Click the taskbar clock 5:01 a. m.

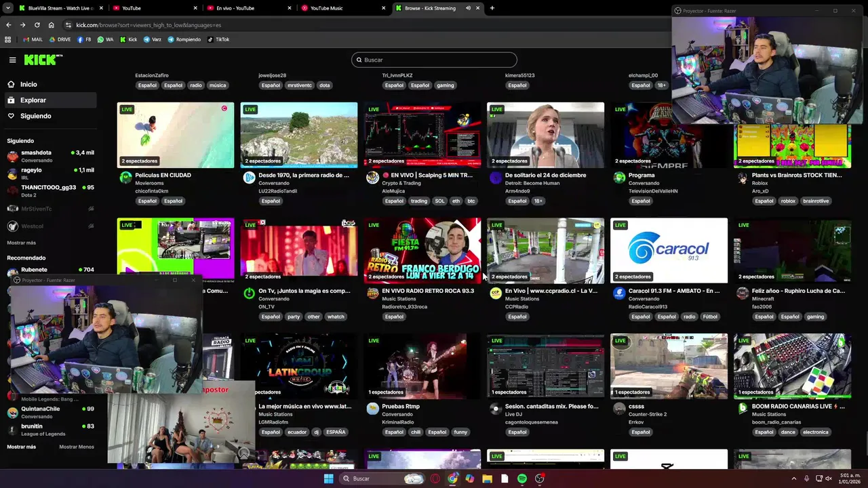click(x=849, y=479)
